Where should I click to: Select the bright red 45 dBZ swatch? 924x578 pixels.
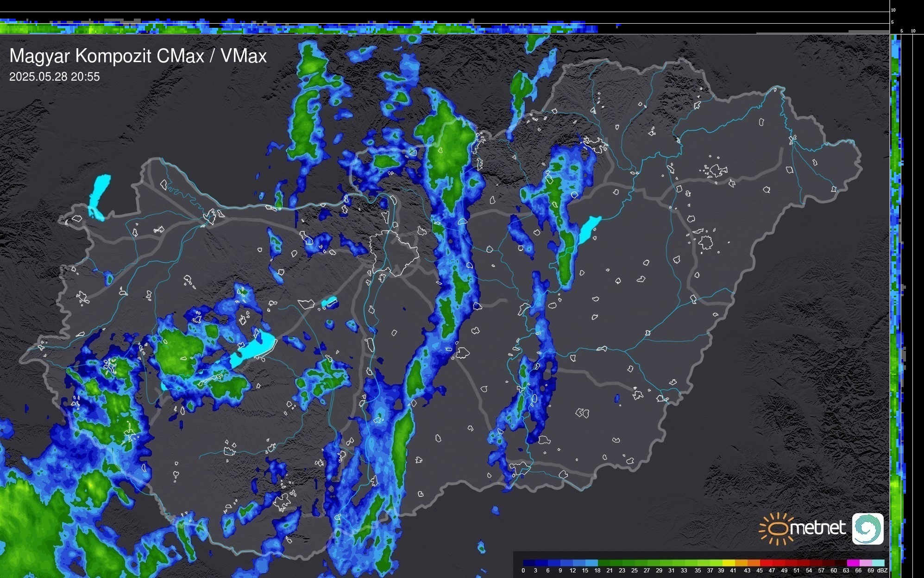(766, 563)
